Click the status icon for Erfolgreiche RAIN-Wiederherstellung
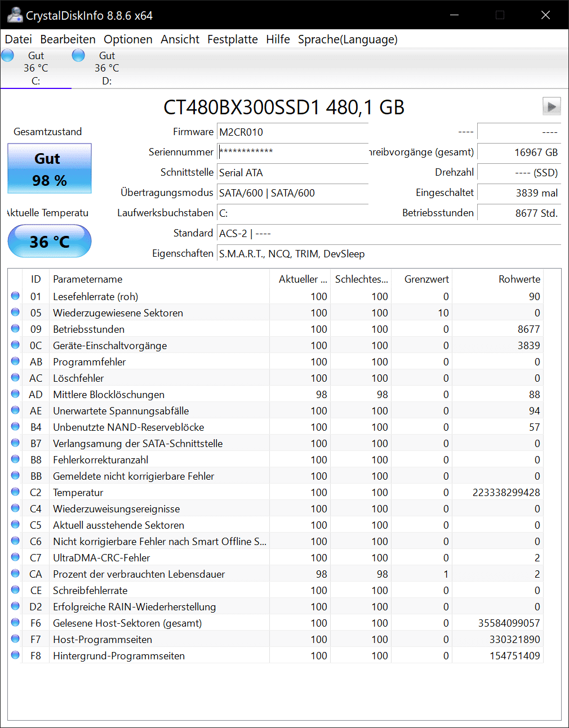 [15, 606]
